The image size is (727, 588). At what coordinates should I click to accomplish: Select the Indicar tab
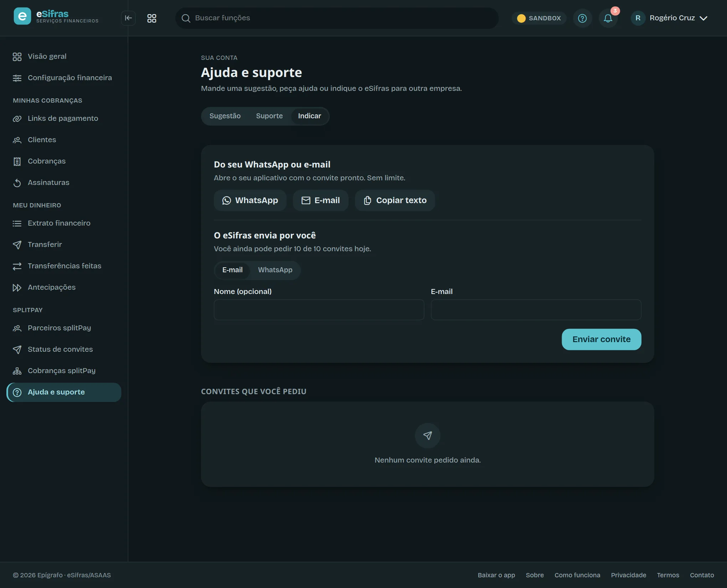pyautogui.click(x=309, y=116)
